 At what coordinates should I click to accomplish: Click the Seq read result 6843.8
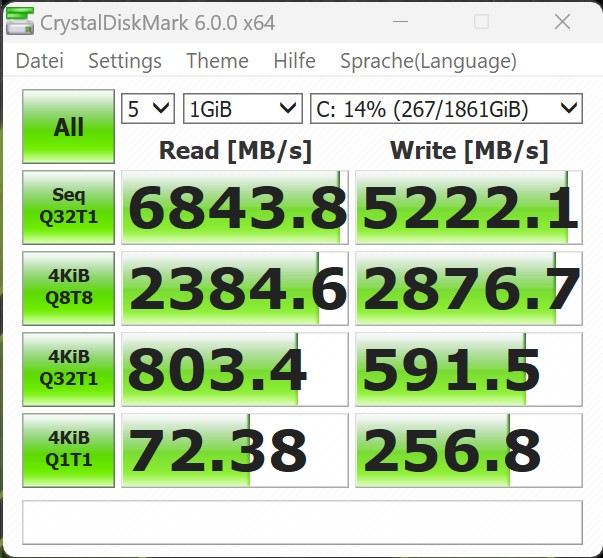point(235,207)
